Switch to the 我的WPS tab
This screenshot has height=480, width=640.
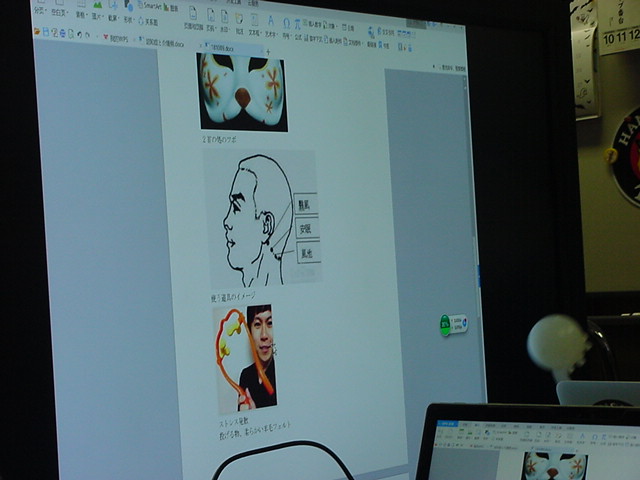pyautogui.click(x=116, y=38)
